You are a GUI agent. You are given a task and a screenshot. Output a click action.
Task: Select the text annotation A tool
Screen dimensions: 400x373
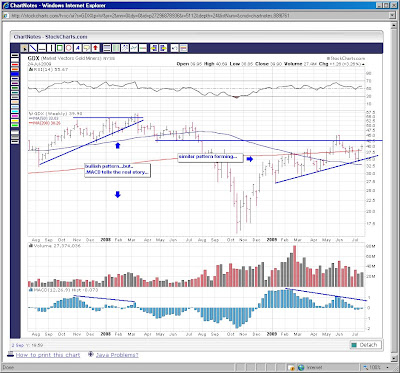click(78, 48)
